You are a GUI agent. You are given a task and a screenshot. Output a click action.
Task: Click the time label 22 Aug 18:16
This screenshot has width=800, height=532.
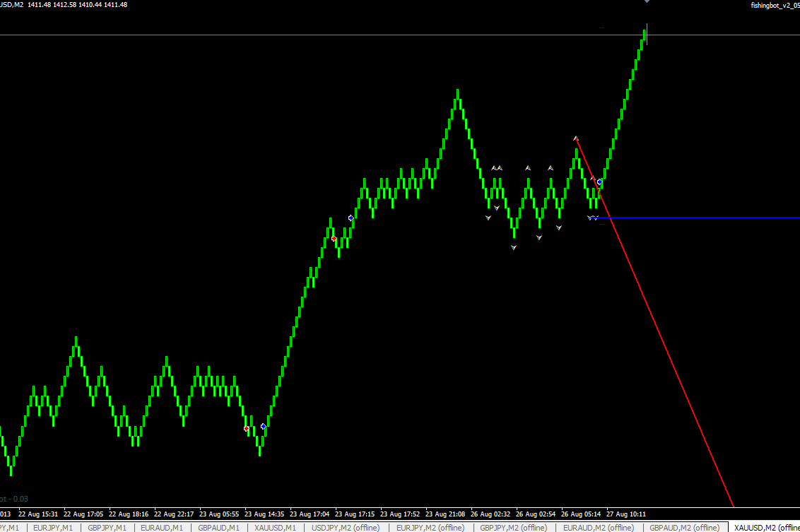point(129,514)
